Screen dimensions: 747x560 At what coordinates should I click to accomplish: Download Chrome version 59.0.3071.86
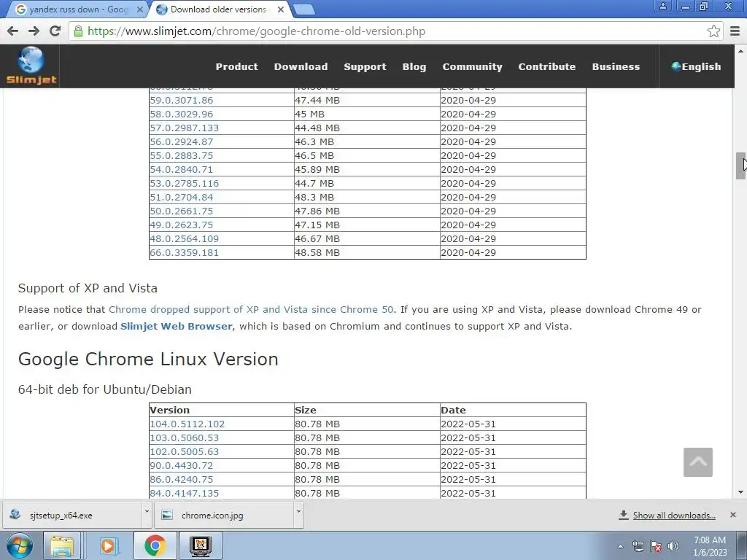pyautogui.click(x=182, y=101)
